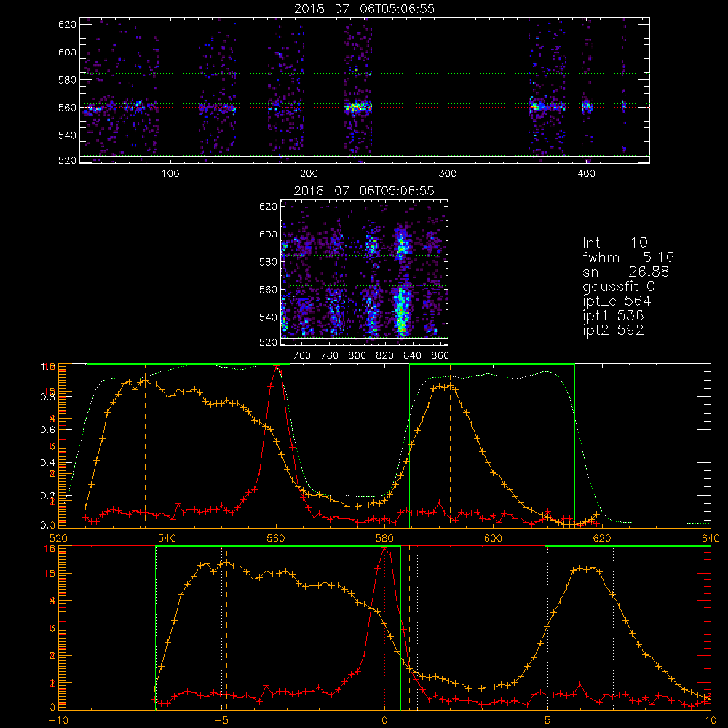Screen dimensions: 728x728
Task: Click x-axis label 560 on profile plot
Action: [x=276, y=538]
